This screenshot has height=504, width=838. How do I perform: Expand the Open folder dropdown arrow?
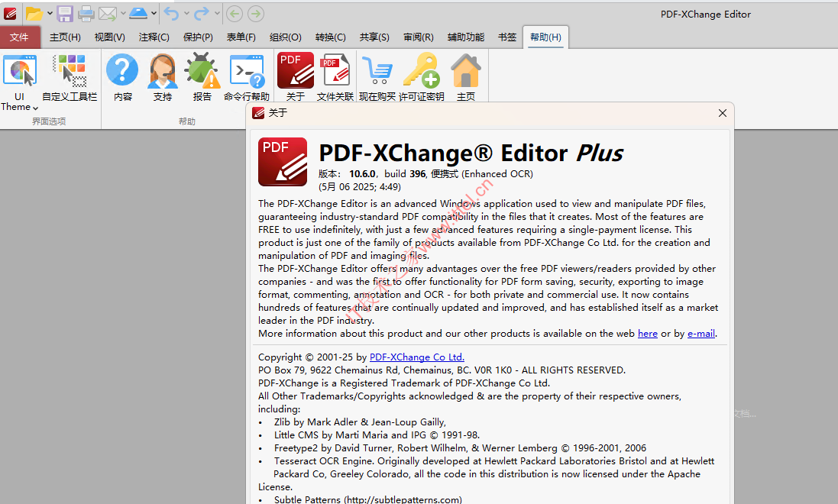[x=50, y=13]
